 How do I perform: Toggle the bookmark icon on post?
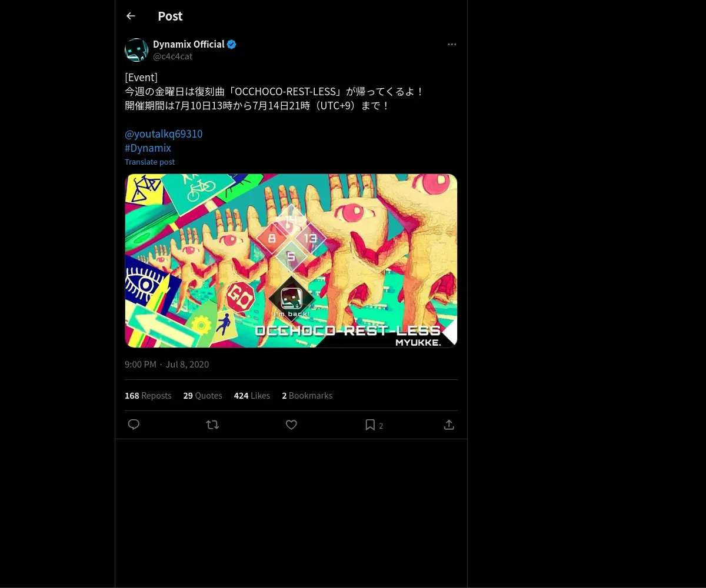pos(370,425)
